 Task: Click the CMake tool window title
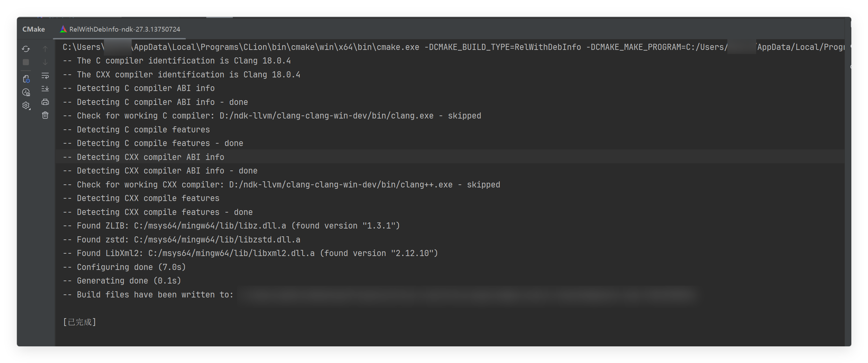pyautogui.click(x=34, y=29)
